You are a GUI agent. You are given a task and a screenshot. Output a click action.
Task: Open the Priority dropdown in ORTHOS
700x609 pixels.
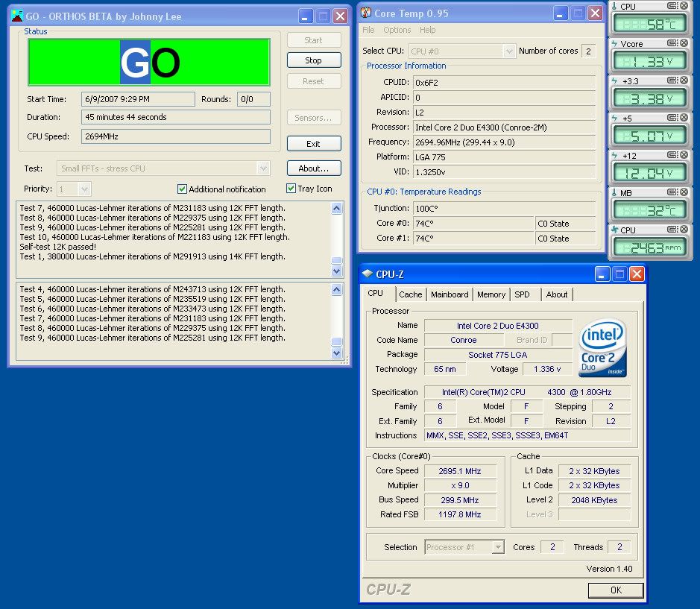coord(84,189)
